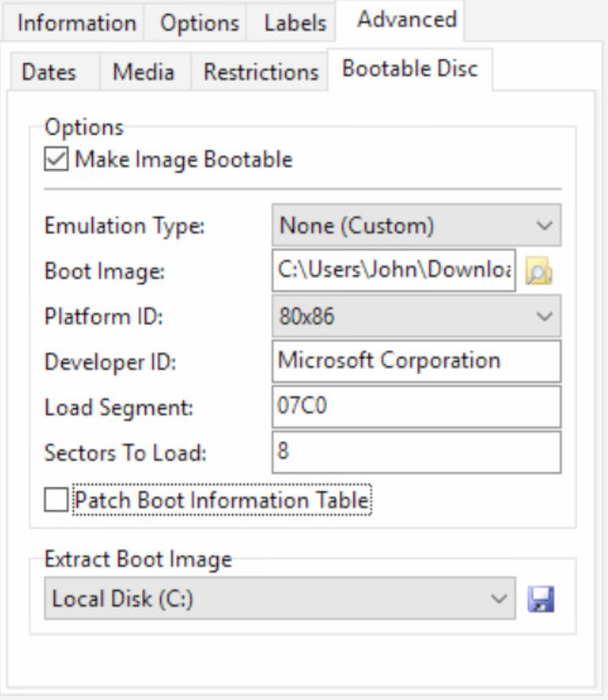Click the browse for boot image icon
Screen dimensions: 608x700
click(x=539, y=272)
